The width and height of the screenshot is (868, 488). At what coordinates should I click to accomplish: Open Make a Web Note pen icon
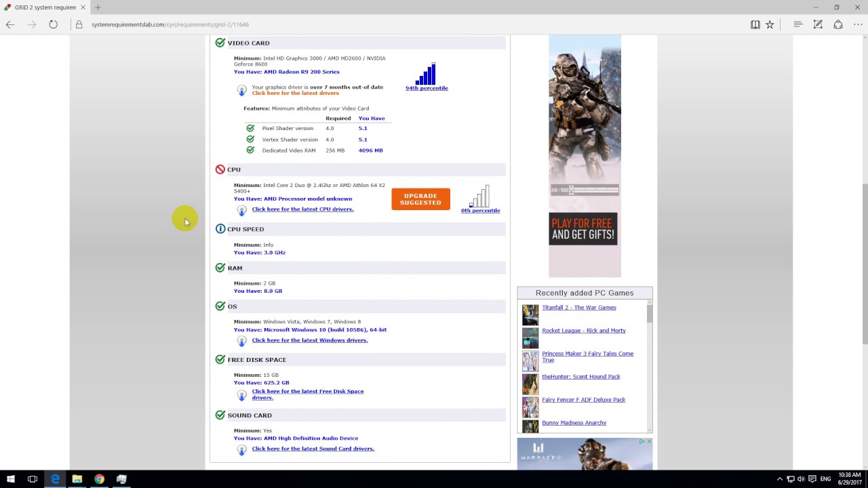pos(818,24)
